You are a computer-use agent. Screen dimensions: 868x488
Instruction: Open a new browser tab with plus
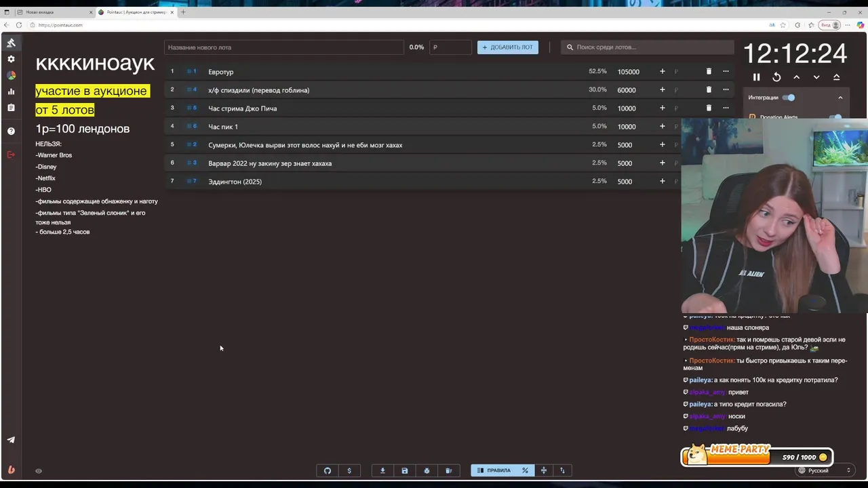182,12
